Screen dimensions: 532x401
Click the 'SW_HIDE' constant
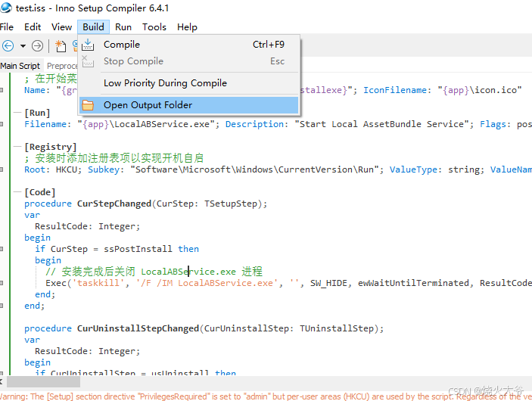click(328, 283)
